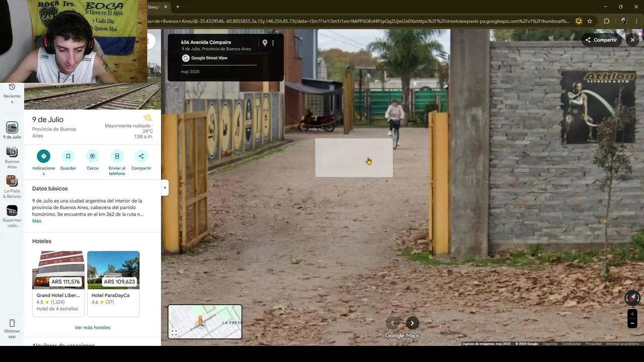Image resolution: width=644 pixels, height=362 pixels.
Task: Click Más to expand description
Action: coord(37,221)
